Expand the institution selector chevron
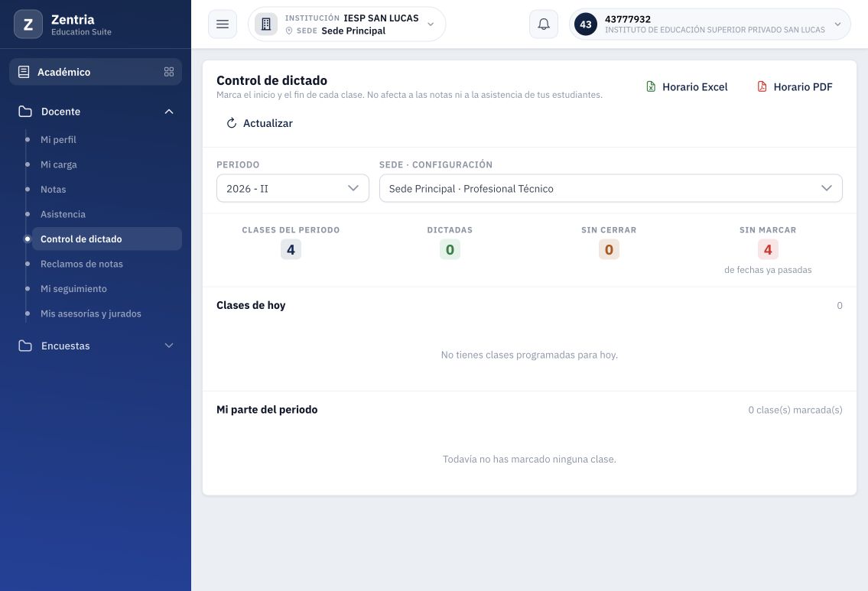This screenshot has height=591, width=868. point(431,24)
